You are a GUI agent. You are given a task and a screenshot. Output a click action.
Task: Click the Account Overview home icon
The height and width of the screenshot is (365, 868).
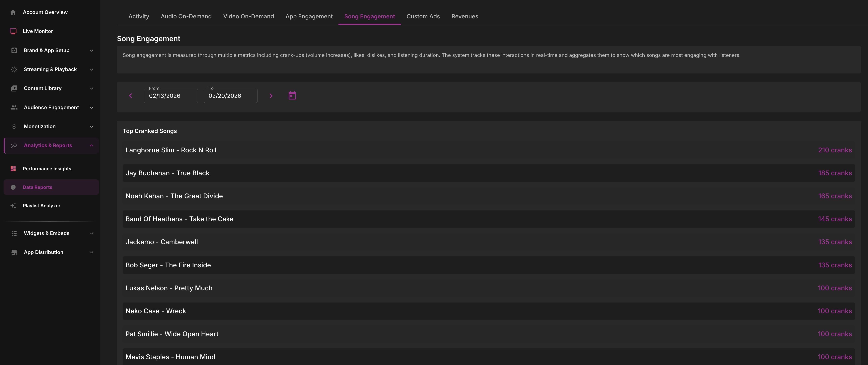13,13
